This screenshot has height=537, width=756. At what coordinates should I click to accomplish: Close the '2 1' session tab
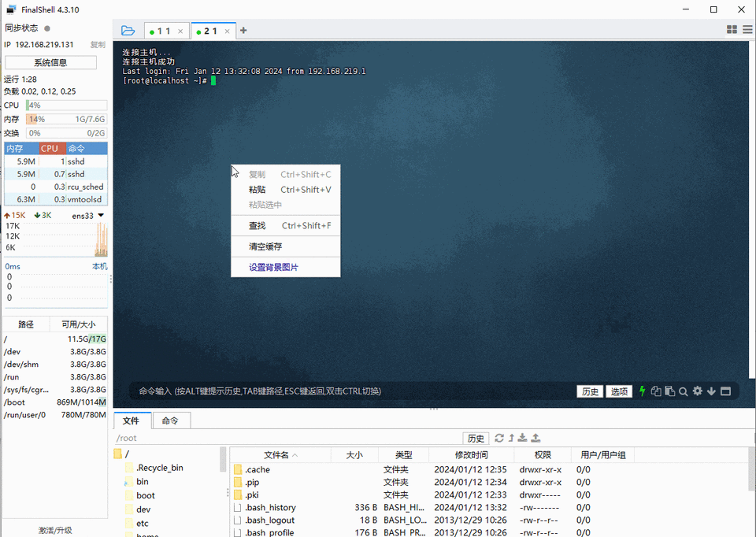tap(227, 31)
